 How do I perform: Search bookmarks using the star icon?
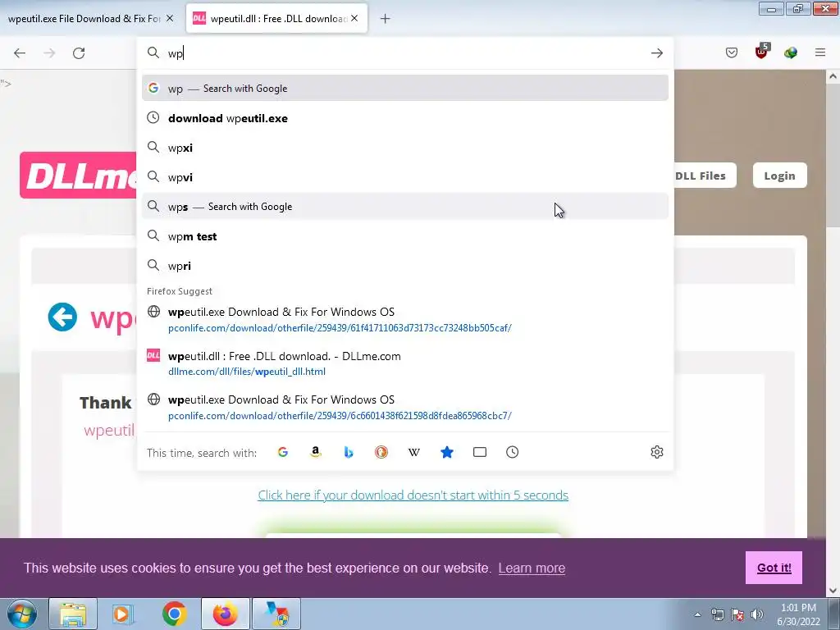(447, 452)
